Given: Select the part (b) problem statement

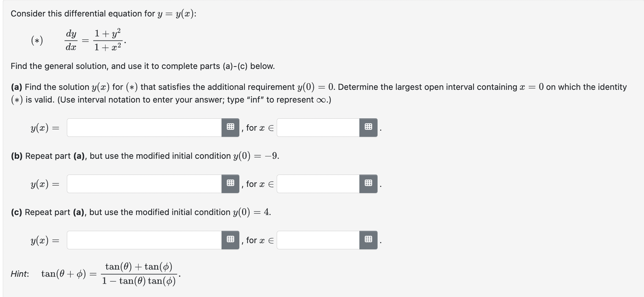Looking at the screenshot, I should coord(144,156).
